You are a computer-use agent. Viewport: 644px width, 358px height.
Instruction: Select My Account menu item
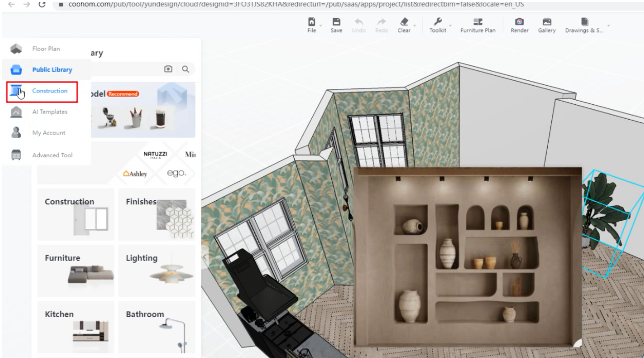point(48,133)
